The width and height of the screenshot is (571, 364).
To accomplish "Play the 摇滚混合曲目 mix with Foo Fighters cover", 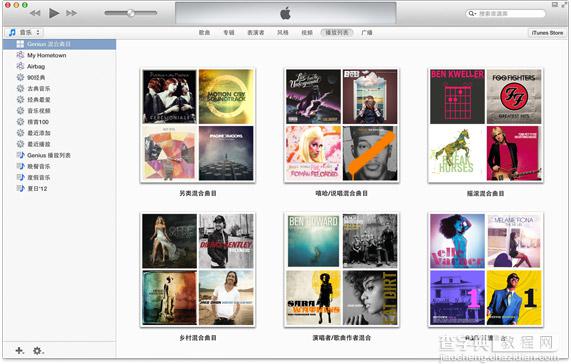I will 485,125.
